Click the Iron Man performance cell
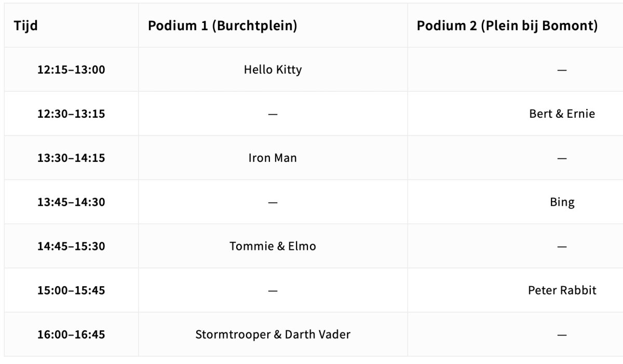Image resolution: width=623 pixels, height=364 pixels. (273, 158)
